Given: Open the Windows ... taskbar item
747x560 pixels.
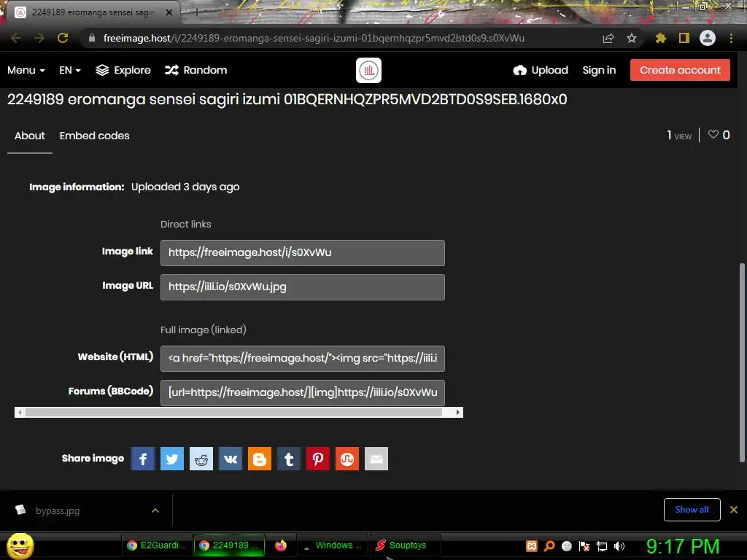Looking at the screenshot, I should click(x=332, y=545).
